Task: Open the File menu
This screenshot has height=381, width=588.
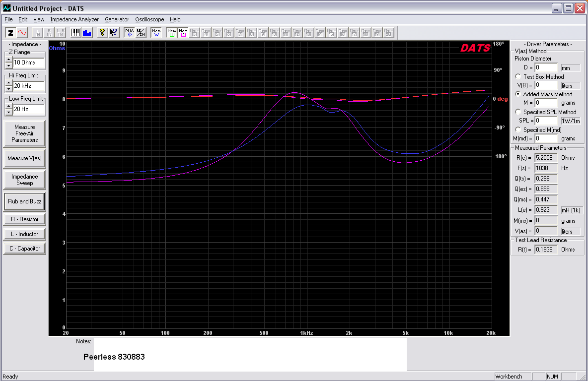Action: pos(8,19)
